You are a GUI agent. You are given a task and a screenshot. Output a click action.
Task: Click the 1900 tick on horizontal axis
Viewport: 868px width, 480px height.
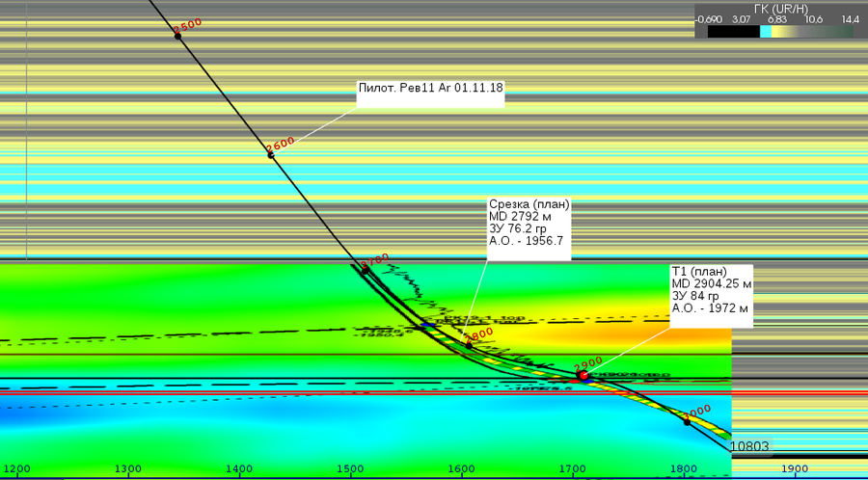(794, 469)
